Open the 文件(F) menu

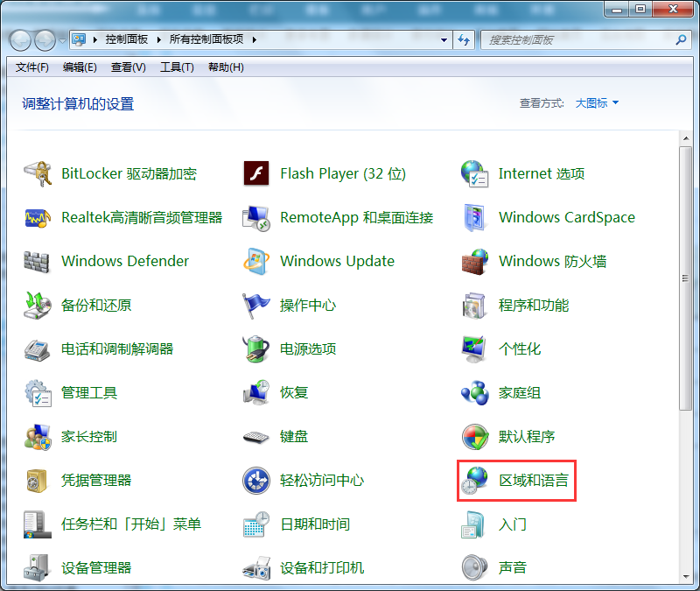click(x=31, y=67)
